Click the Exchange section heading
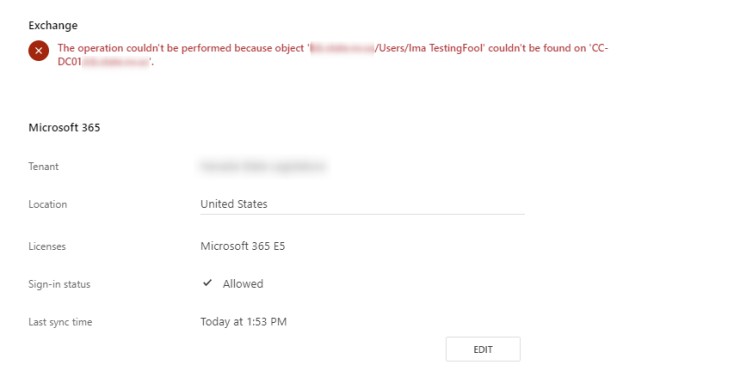The height and width of the screenshot is (383, 740). (53, 25)
